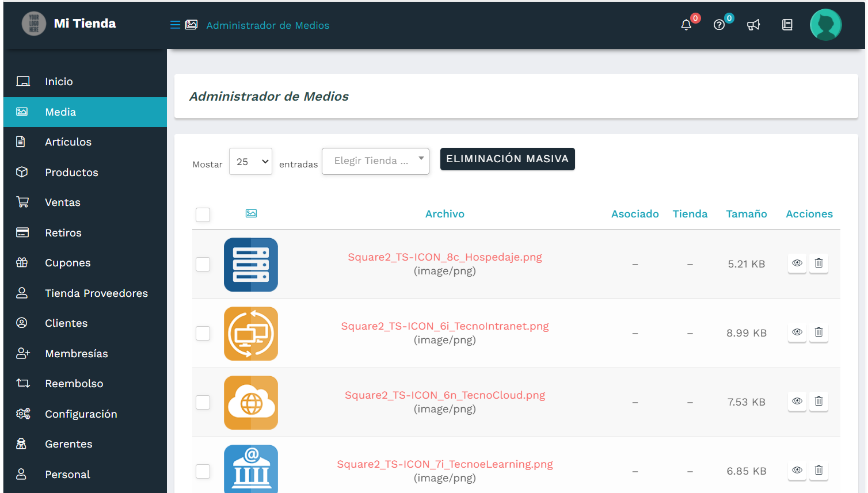The width and height of the screenshot is (868, 493).
Task: Click the image icon next to the hamburger menu
Action: pos(191,24)
